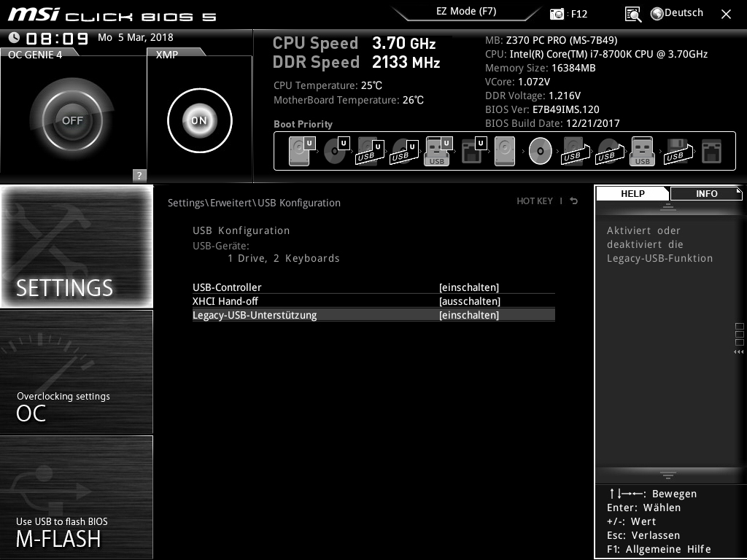747x560 pixels.
Task: Open the M-FLASH section
Action: coord(77,497)
